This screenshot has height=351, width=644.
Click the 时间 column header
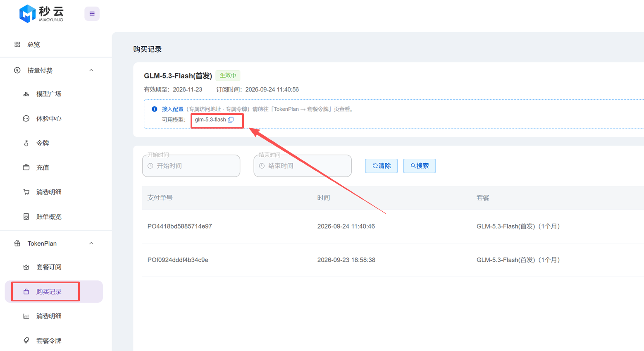tap(324, 198)
